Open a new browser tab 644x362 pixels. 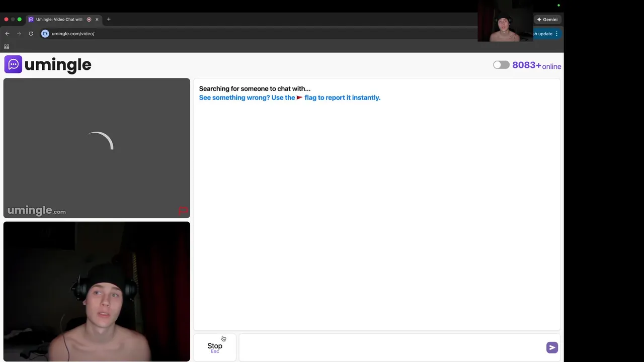coord(109,19)
